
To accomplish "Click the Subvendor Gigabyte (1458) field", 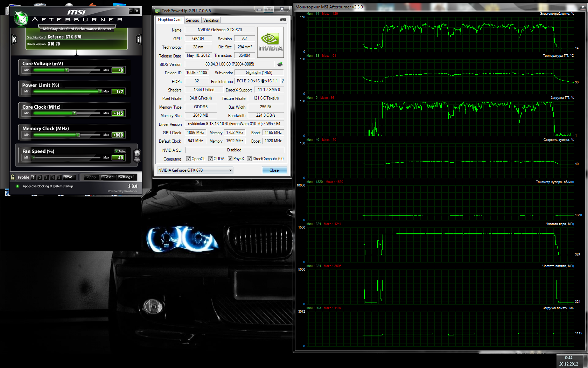I will click(x=259, y=73).
